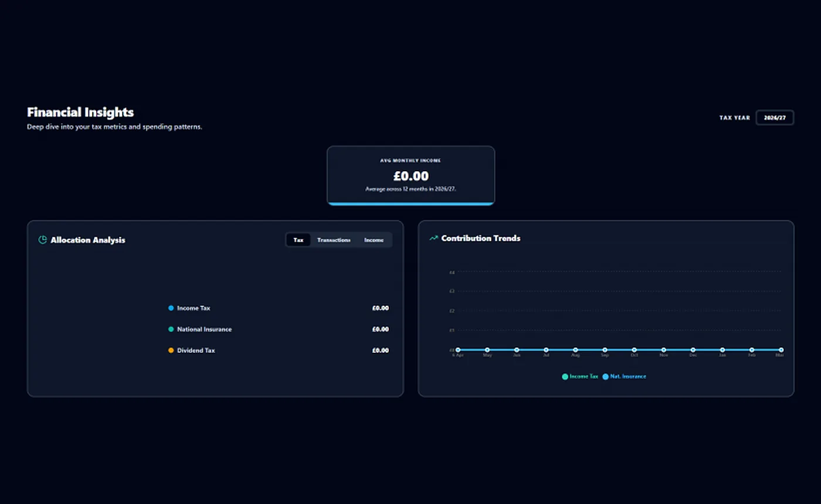Click the National Insurance label in Allocation Analysis
The width and height of the screenshot is (821, 504).
click(205, 329)
